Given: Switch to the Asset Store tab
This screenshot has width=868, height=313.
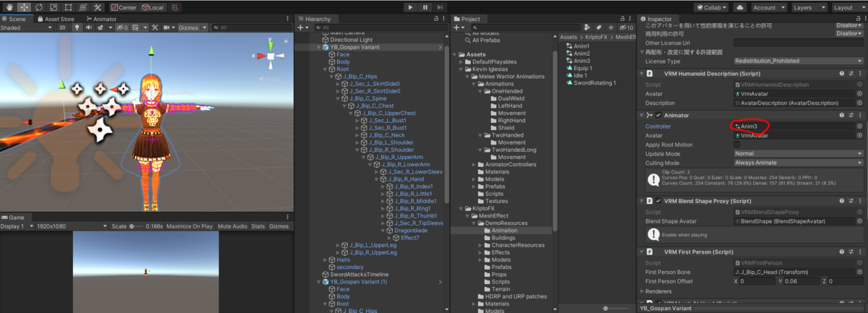Looking at the screenshot, I should (55, 18).
